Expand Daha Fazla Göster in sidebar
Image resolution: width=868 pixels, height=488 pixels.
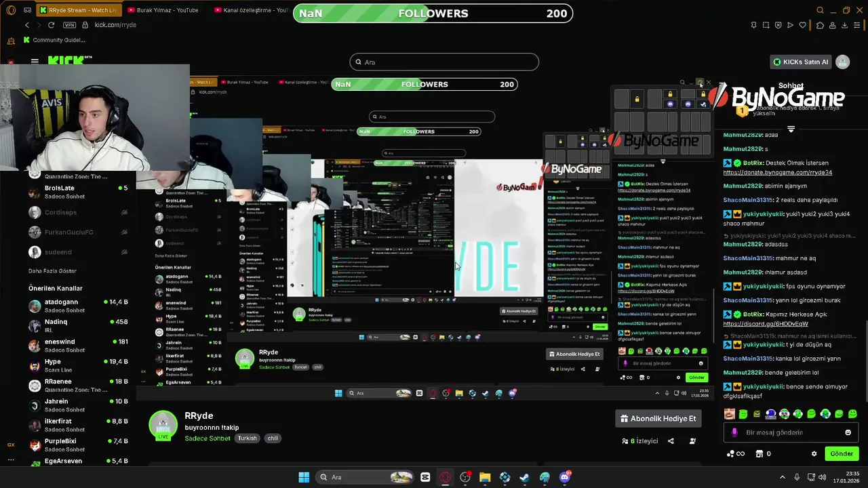click(x=52, y=271)
